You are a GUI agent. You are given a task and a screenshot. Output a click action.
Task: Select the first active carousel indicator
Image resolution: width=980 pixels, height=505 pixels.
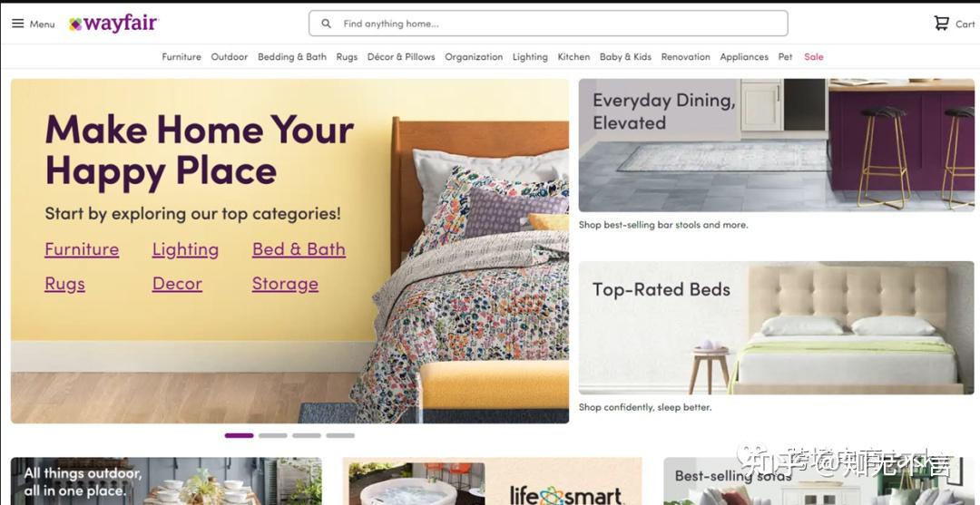[239, 436]
